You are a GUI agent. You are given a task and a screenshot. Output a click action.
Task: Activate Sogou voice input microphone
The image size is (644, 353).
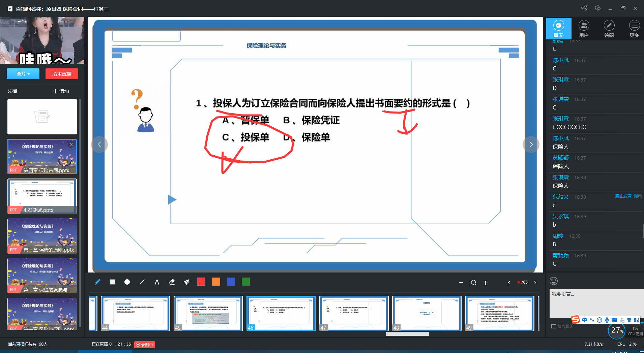(x=607, y=320)
